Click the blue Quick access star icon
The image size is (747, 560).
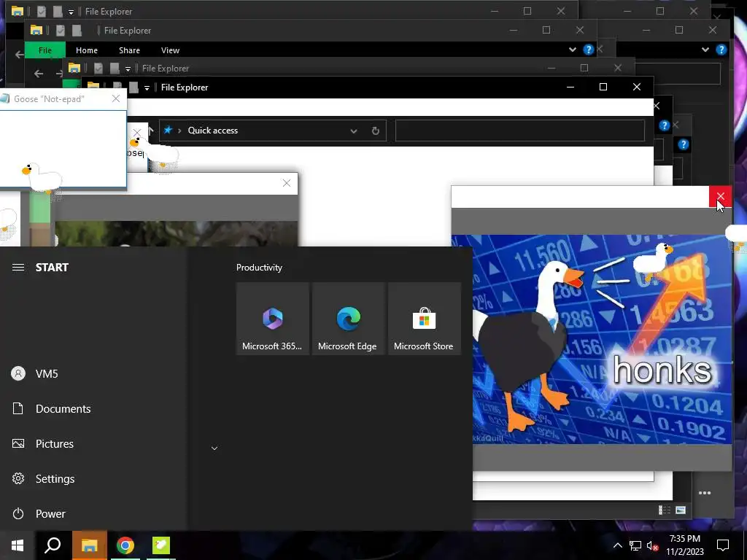coord(168,130)
